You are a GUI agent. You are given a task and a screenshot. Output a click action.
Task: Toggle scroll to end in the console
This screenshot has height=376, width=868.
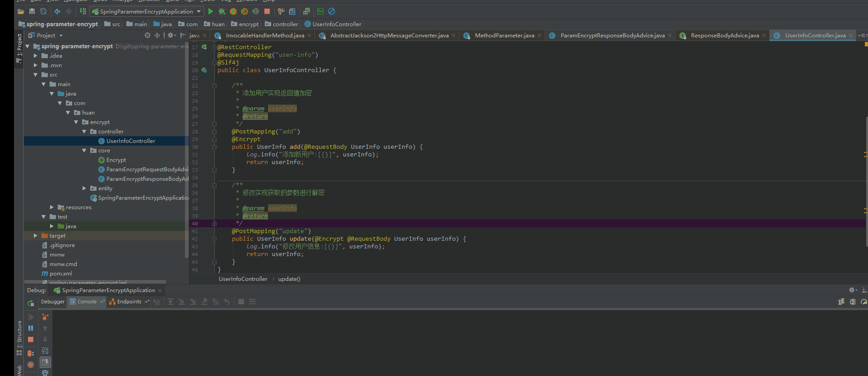coord(45,362)
